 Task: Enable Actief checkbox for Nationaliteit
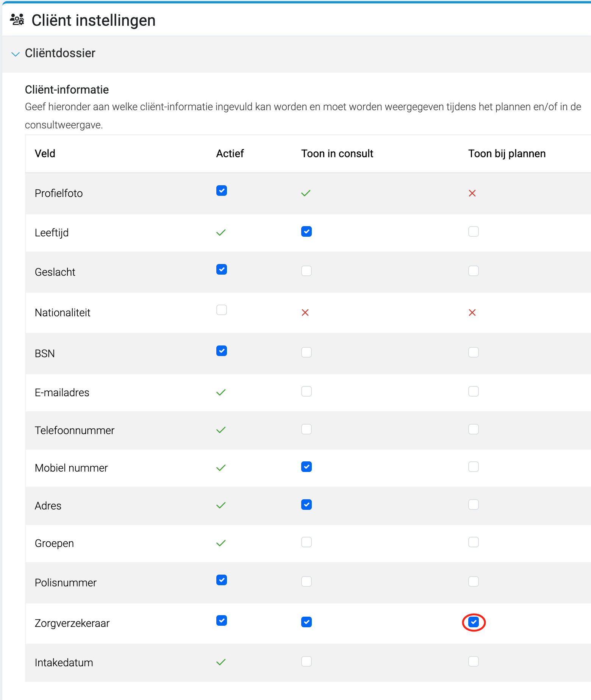tap(222, 310)
